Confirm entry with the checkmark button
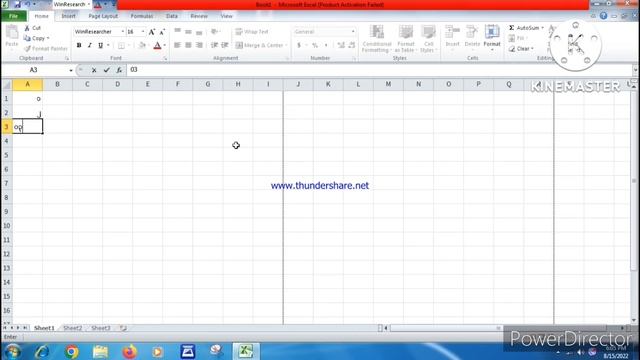This screenshot has width=640, height=360. point(107,70)
